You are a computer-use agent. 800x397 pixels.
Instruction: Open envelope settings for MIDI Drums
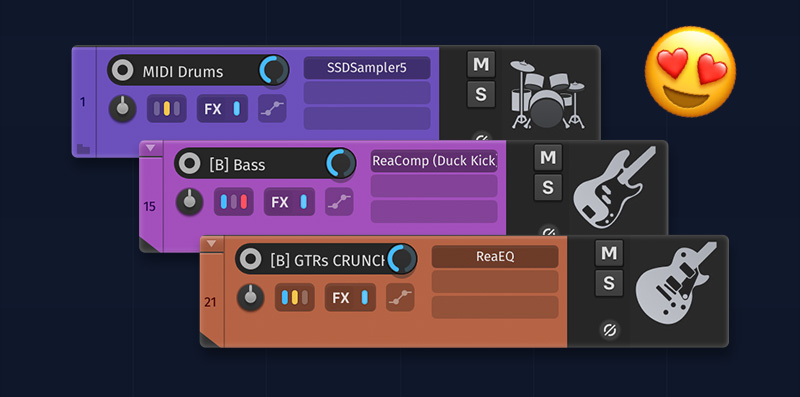(x=272, y=109)
